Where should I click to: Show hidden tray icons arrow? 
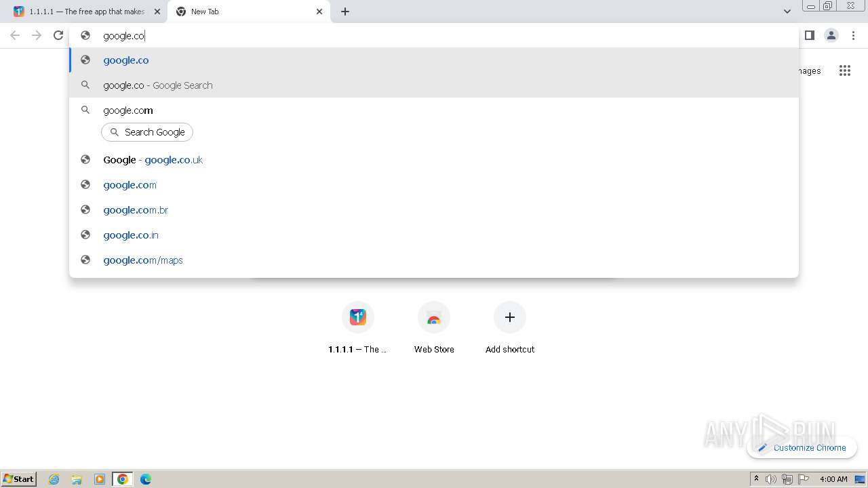click(x=756, y=479)
